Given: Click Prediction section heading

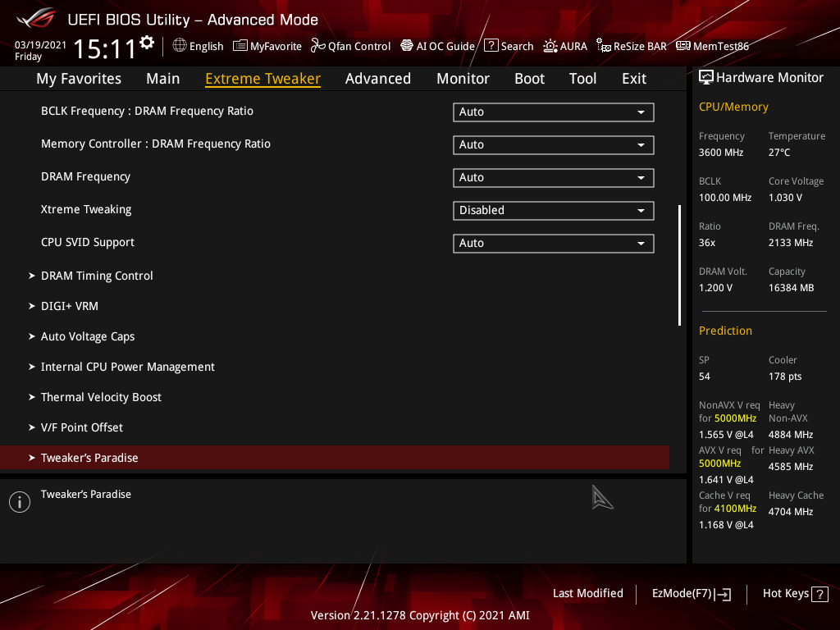Looking at the screenshot, I should (x=725, y=331).
